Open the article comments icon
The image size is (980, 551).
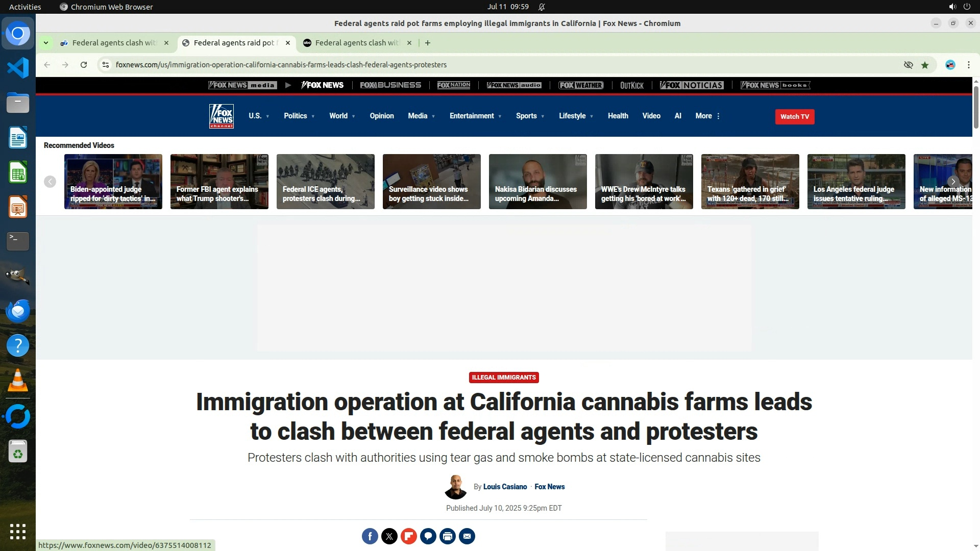click(428, 536)
